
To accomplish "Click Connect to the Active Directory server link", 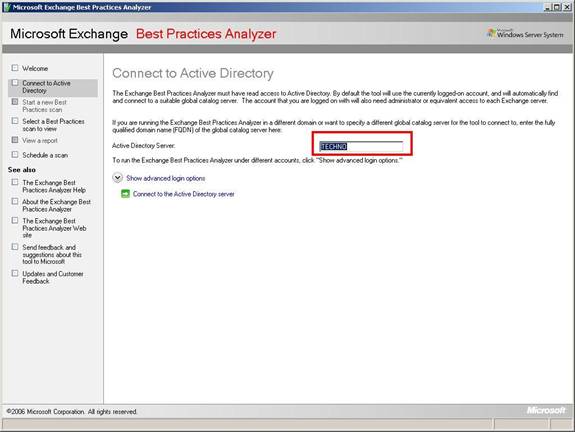I will (x=183, y=194).
